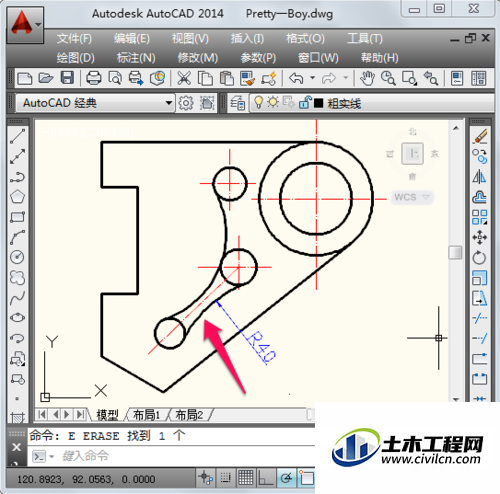Open the application menu arrow beside logo
Image resolution: width=500 pixels, height=494 pixels.
[x=38, y=25]
